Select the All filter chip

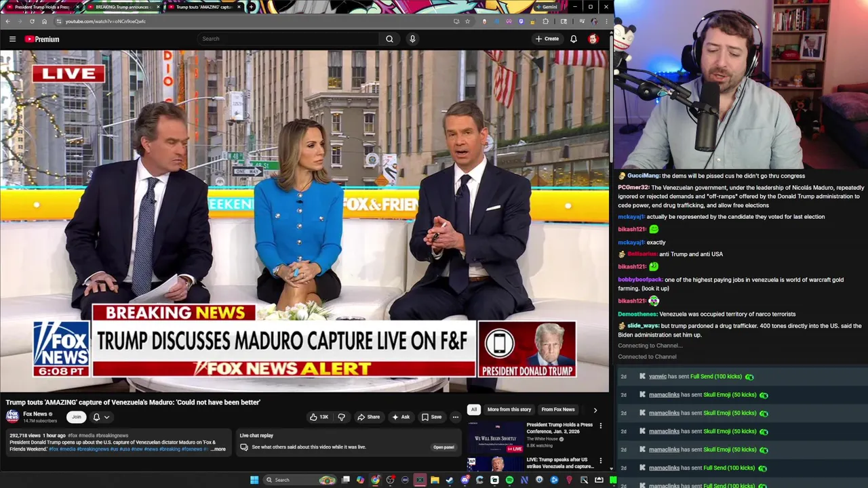474,409
